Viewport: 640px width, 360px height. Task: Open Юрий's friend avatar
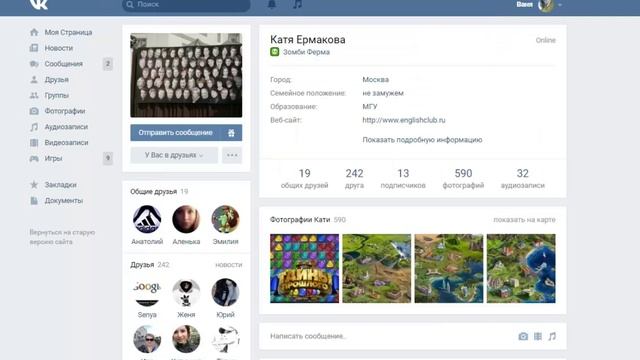[x=225, y=292]
